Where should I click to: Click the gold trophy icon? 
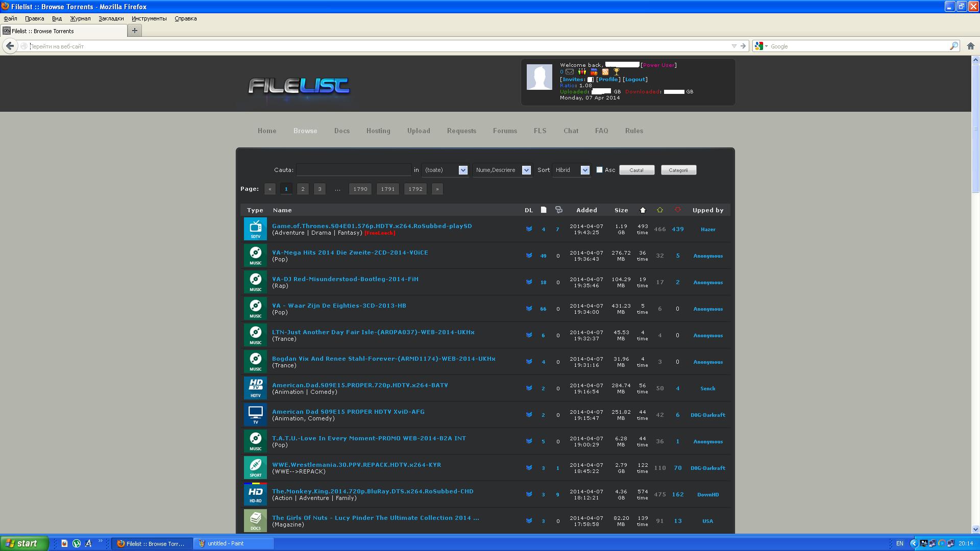(616, 72)
